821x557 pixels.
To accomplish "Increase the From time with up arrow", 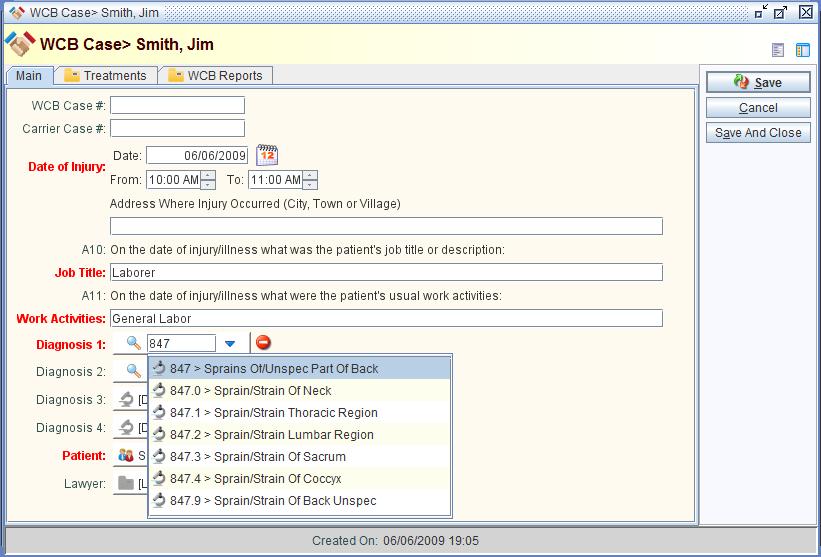I will pyautogui.click(x=208, y=175).
